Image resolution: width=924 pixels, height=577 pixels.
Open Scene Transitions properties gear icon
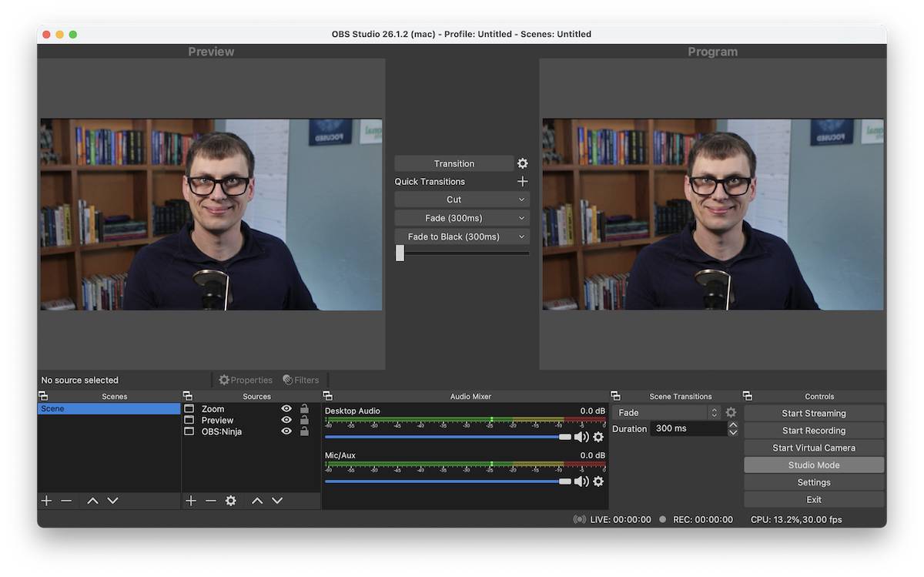(x=731, y=413)
